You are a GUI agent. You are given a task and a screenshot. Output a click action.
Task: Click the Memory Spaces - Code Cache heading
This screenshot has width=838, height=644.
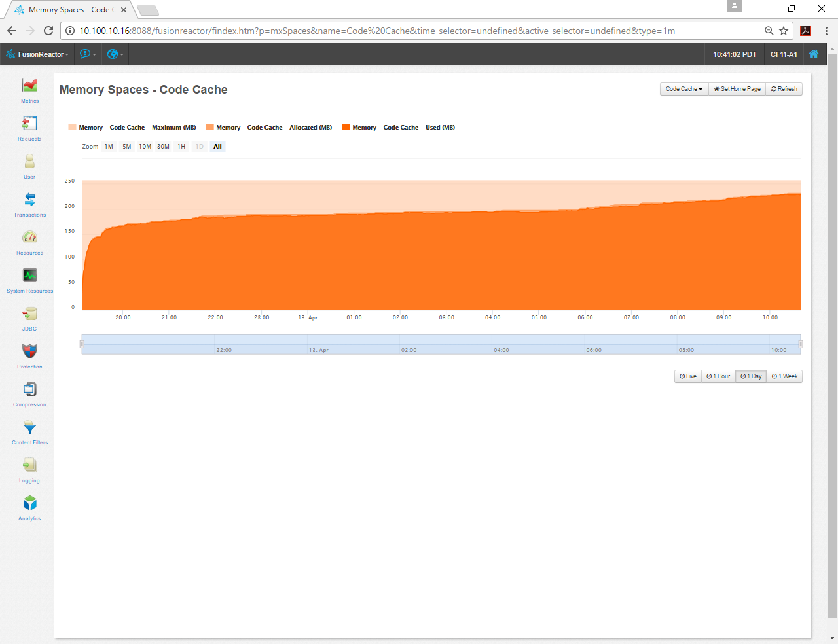click(143, 90)
